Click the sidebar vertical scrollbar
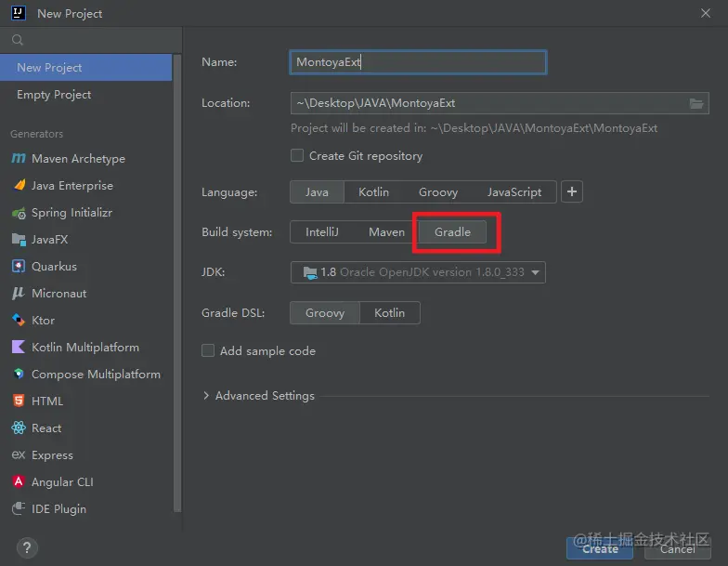The width and height of the screenshot is (728, 566). click(176, 283)
